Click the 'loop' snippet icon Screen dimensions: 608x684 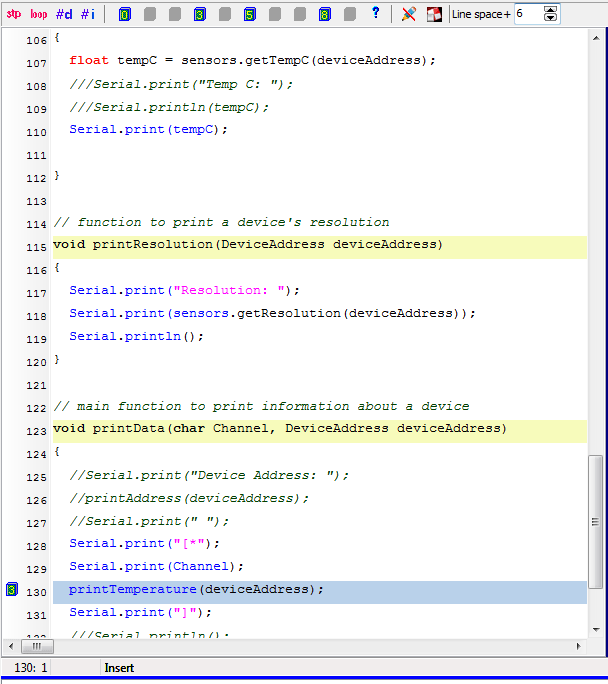pyautogui.click(x=38, y=14)
